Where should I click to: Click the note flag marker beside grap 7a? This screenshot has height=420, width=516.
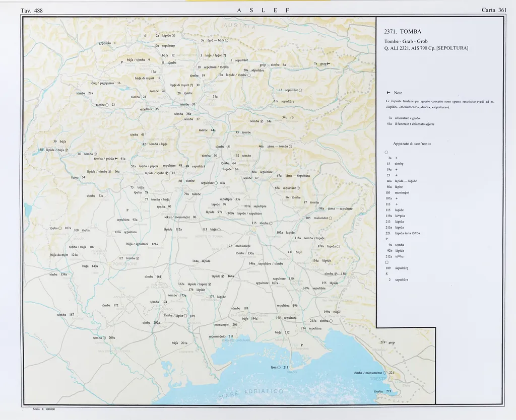point(328,64)
